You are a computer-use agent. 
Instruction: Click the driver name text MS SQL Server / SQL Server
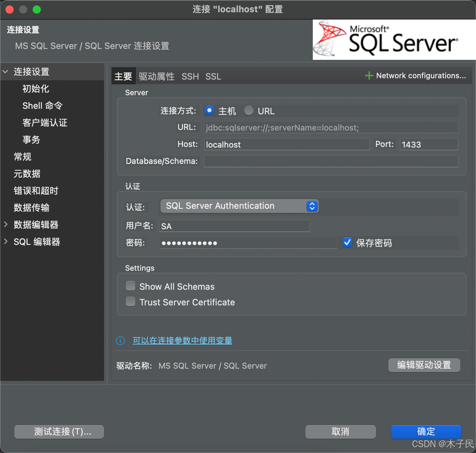(213, 366)
